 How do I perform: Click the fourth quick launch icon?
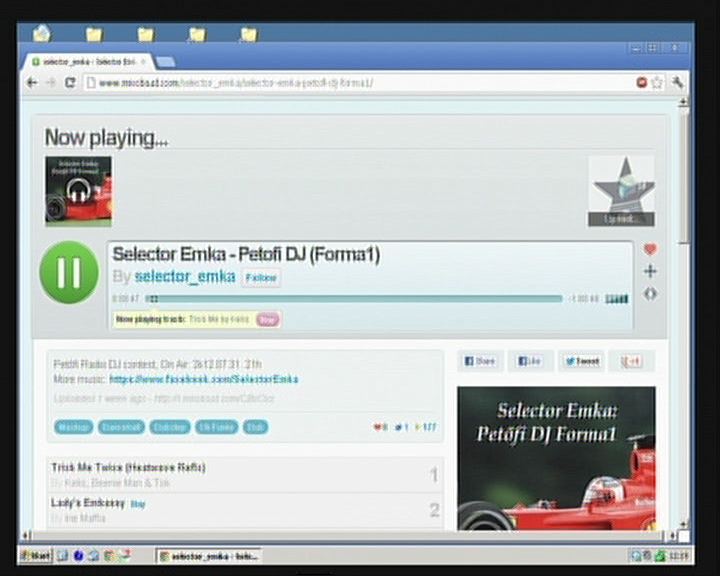click(109, 556)
